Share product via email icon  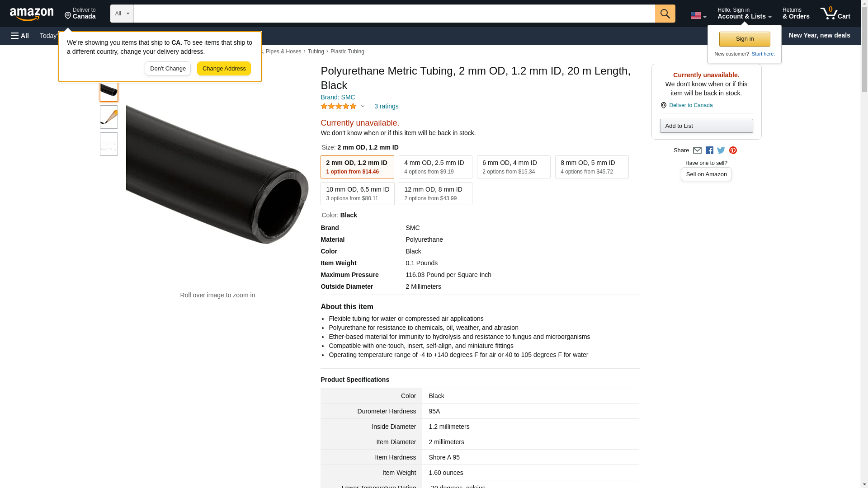697,150
